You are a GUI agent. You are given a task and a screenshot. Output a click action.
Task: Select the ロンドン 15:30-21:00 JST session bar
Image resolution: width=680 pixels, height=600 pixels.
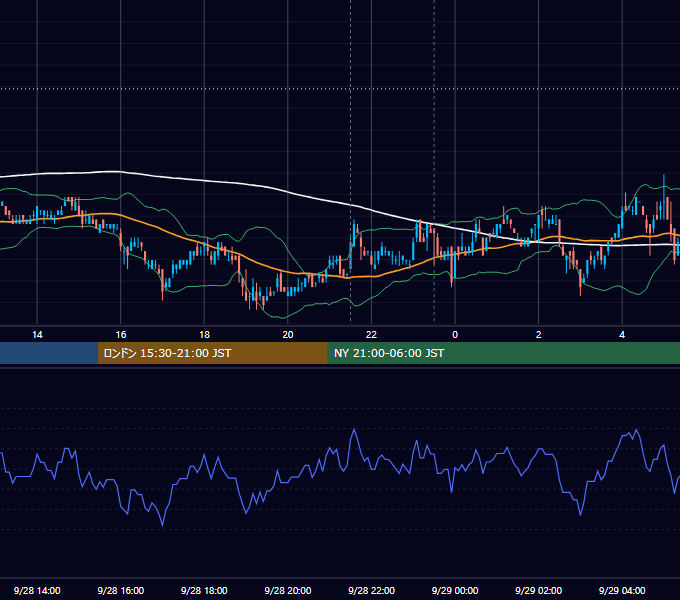click(x=212, y=353)
